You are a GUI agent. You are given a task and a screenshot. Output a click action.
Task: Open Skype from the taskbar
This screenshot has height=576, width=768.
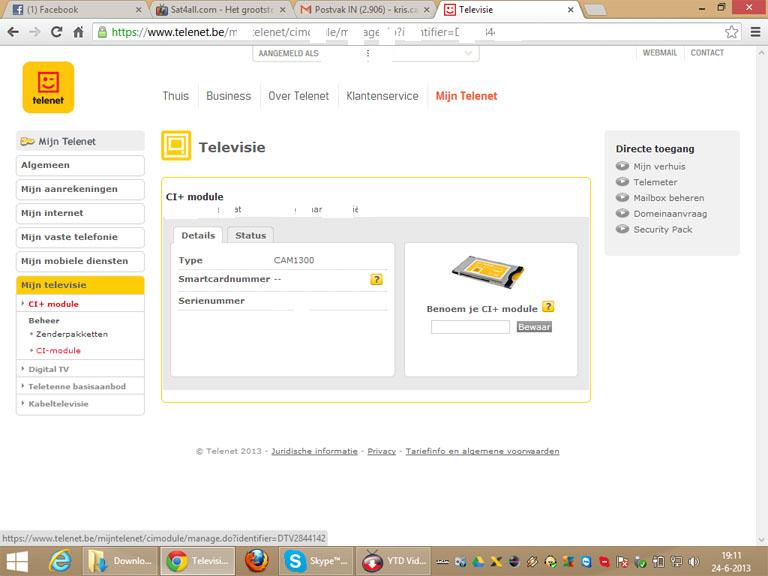(316, 561)
